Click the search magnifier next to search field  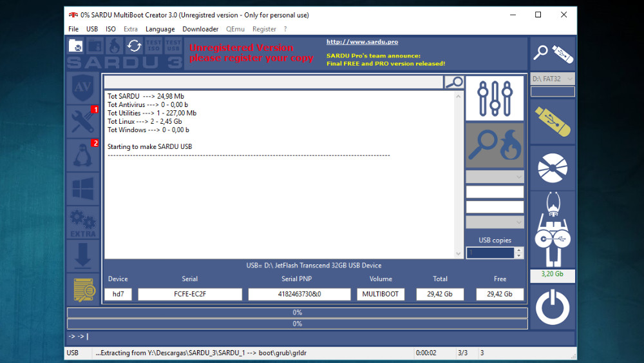pos(454,83)
